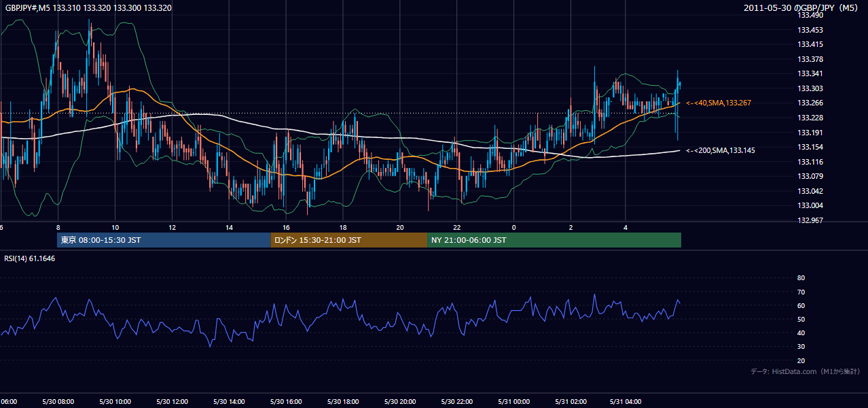Click hour marker 0 under the price chart
Image resolution: width=868 pixels, height=408 pixels.
pyautogui.click(x=514, y=228)
